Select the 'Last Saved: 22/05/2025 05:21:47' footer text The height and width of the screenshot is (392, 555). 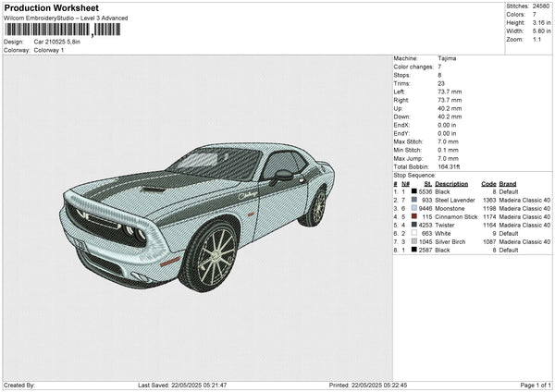click(x=182, y=385)
